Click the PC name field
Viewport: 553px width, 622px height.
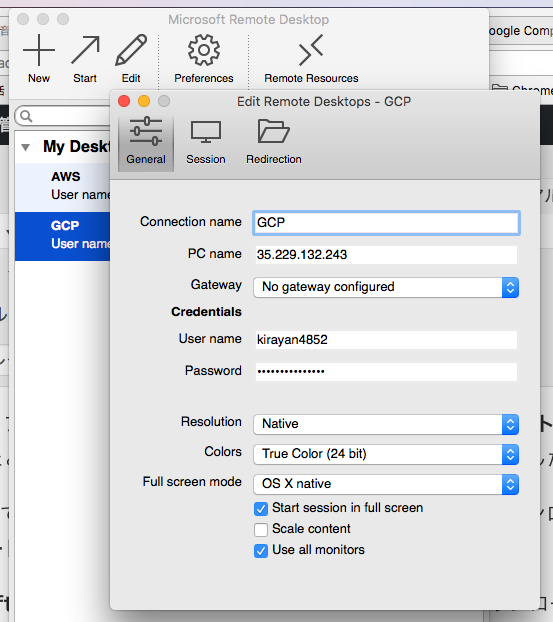386,255
